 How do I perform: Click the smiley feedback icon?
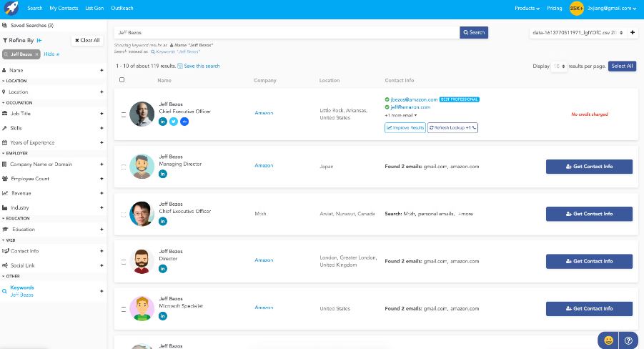(608, 340)
